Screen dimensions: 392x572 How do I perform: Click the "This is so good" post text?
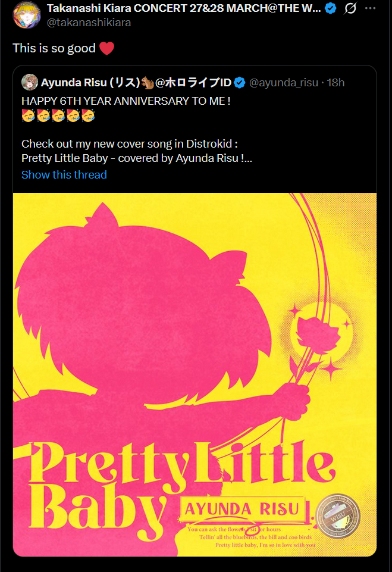(x=54, y=48)
